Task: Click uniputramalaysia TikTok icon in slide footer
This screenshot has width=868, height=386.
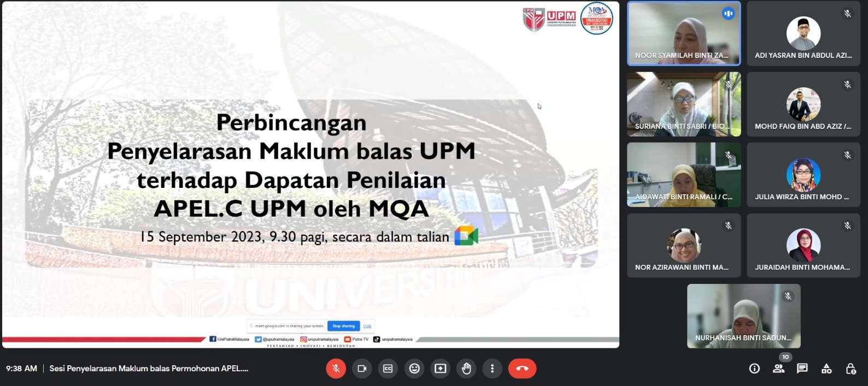Action: (x=377, y=339)
